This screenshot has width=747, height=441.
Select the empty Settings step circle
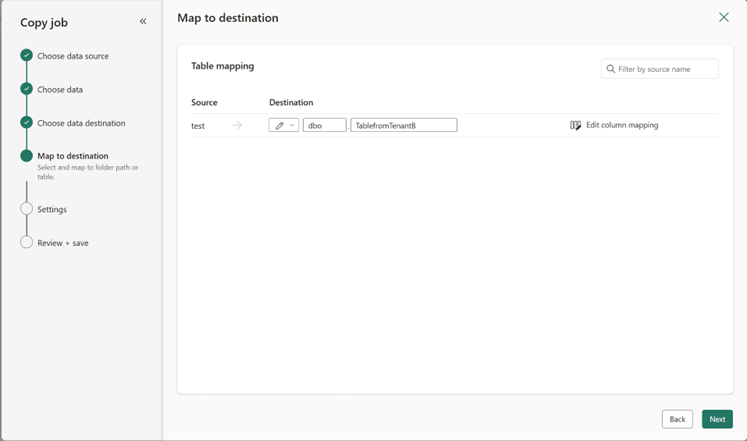[x=27, y=209]
